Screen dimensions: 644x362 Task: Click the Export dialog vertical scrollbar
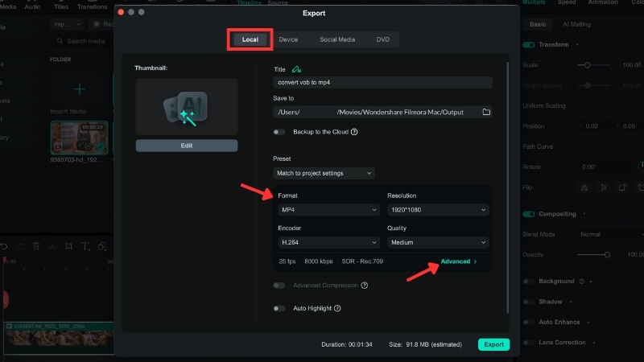[x=508, y=187]
